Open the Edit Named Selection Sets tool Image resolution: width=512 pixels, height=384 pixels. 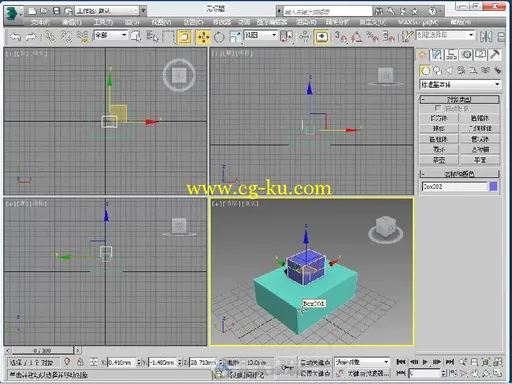(x=407, y=37)
